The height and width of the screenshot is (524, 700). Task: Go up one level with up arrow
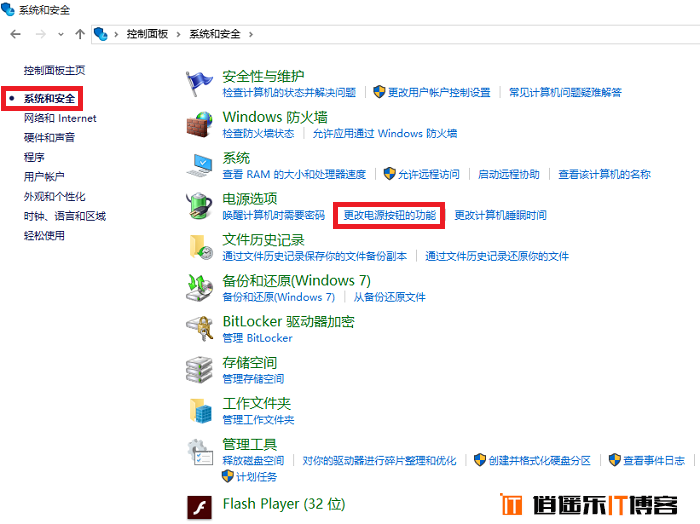[80, 34]
